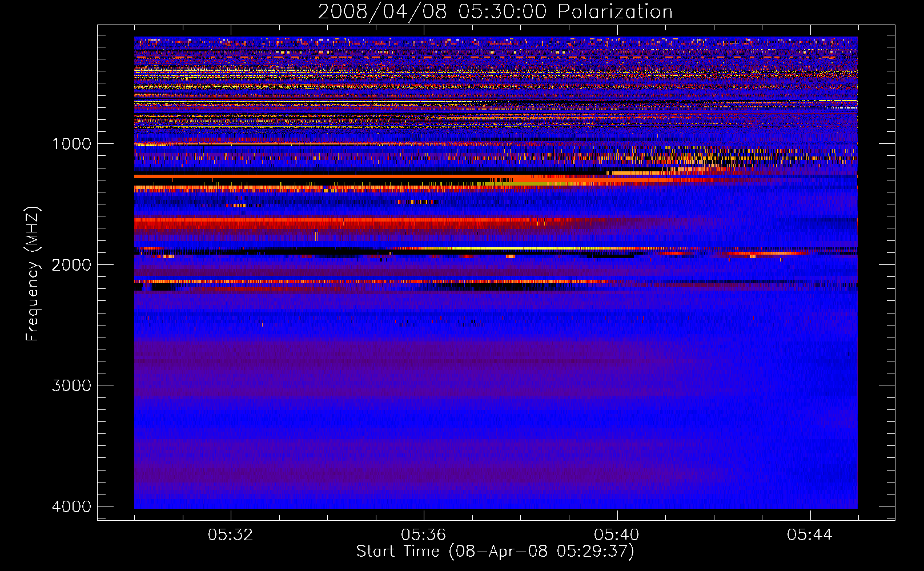Viewport: 924px width, 571px height.
Task: Click the 05:40 time tick label
Action: [x=617, y=535]
